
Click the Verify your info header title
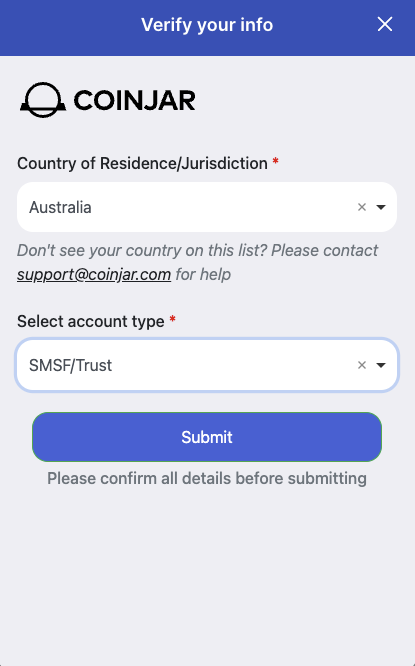tap(207, 25)
